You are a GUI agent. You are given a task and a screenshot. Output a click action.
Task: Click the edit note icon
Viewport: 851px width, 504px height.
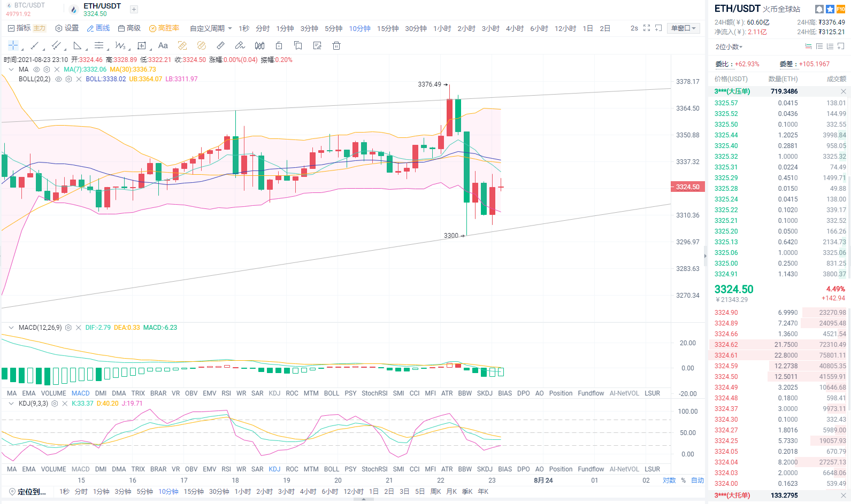click(x=317, y=45)
